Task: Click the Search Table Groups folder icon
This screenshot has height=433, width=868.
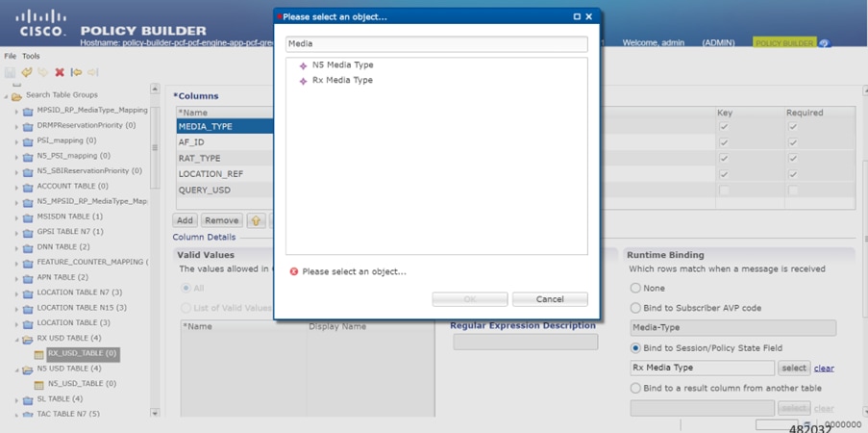Action: tap(16, 96)
